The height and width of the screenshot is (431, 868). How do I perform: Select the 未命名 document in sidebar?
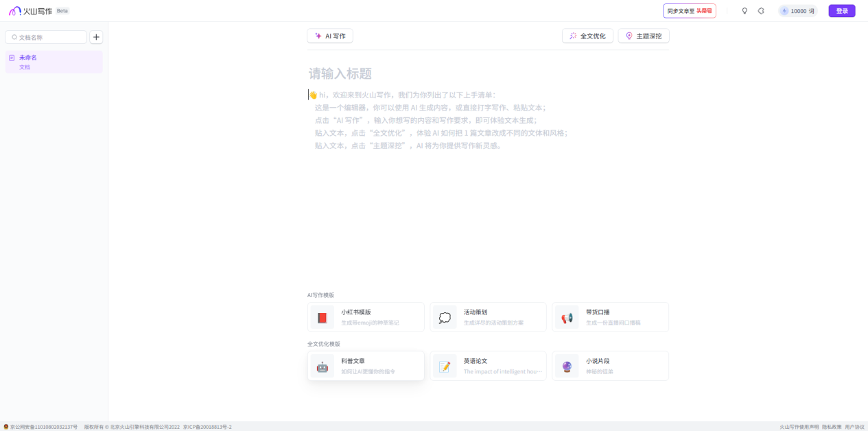coord(54,62)
